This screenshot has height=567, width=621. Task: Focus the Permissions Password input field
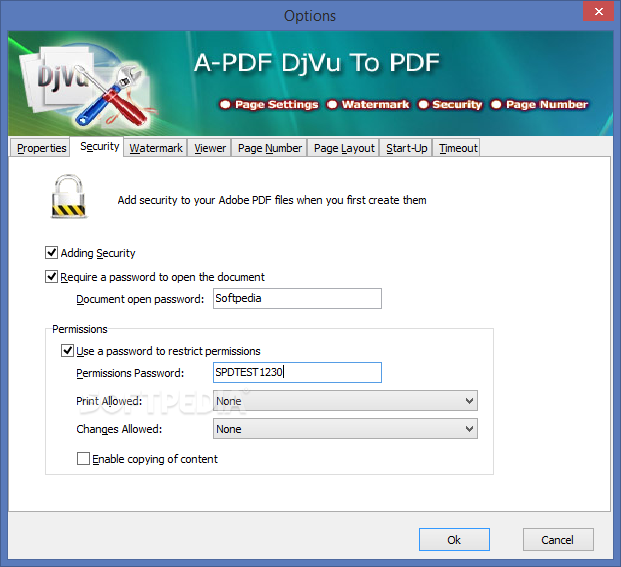coord(297,373)
